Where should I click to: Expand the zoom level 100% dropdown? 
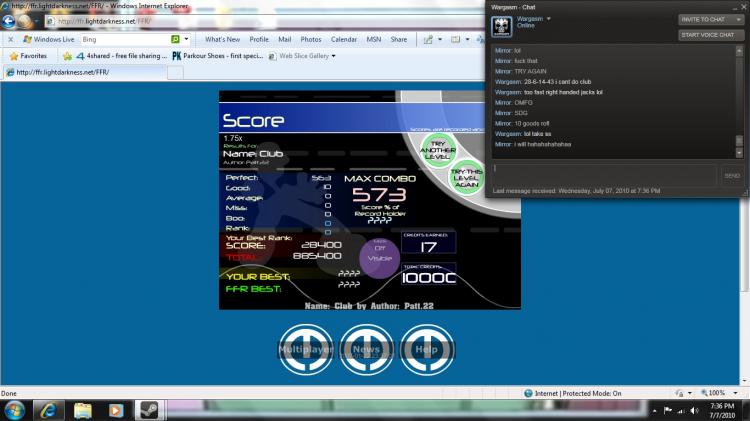click(x=735, y=393)
